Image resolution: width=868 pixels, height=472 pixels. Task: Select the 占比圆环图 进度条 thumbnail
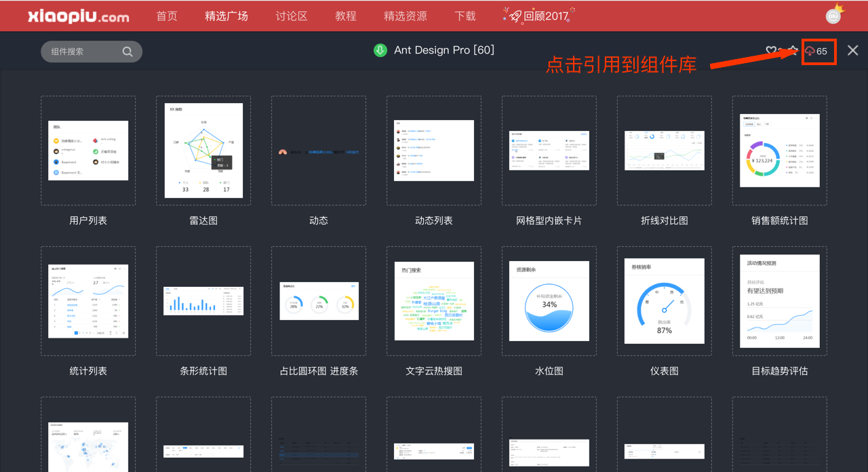pos(319,301)
